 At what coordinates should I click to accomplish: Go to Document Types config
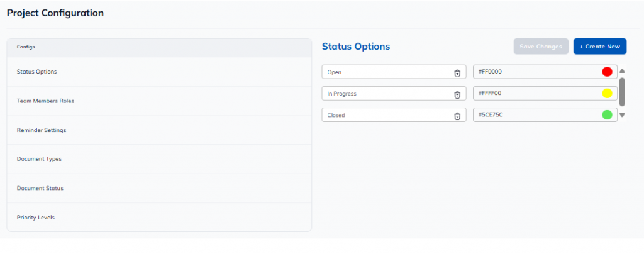click(x=39, y=159)
